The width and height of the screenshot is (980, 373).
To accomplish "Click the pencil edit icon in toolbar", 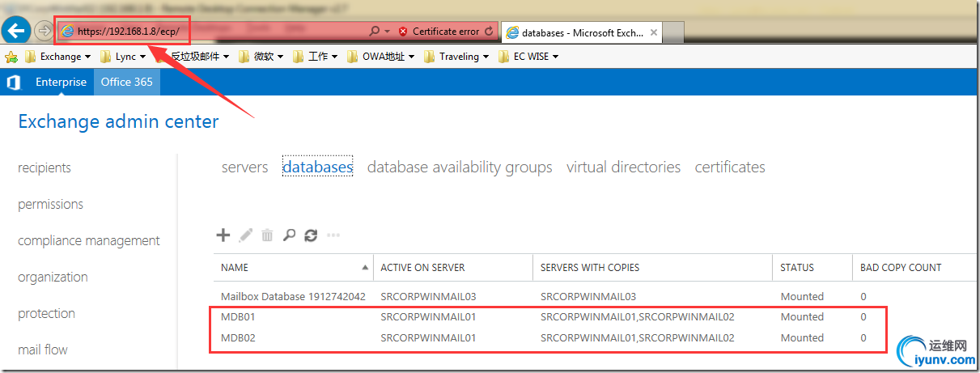I will (245, 235).
